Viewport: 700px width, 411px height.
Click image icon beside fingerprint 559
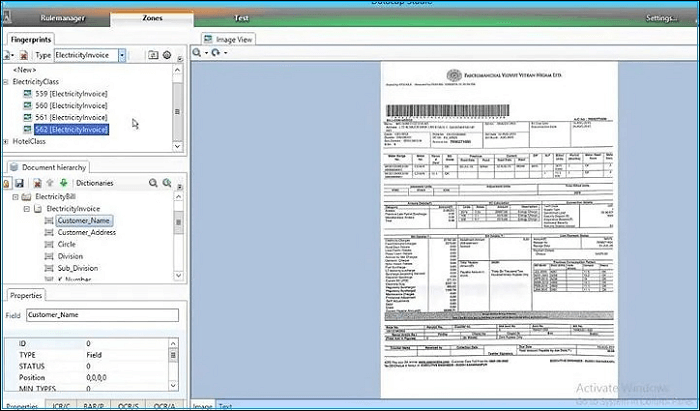pyautogui.click(x=28, y=94)
